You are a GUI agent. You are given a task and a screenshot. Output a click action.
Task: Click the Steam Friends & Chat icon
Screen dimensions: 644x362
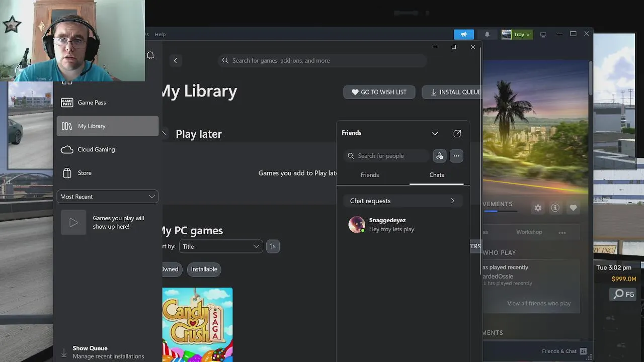click(583, 351)
